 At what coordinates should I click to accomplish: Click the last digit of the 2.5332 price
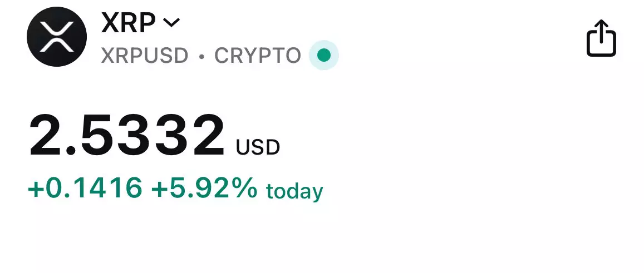point(204,135)
